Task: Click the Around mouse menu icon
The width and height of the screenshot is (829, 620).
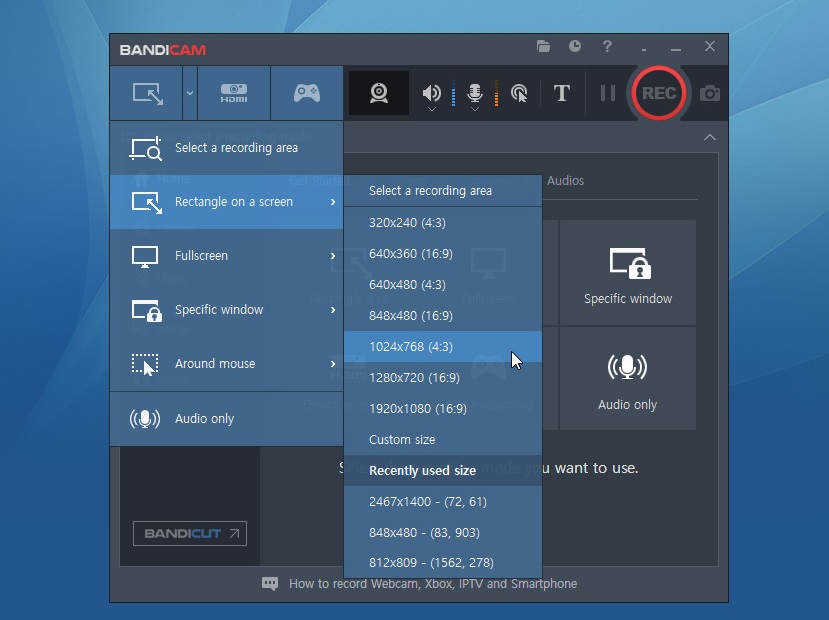Action: (145, 365)
